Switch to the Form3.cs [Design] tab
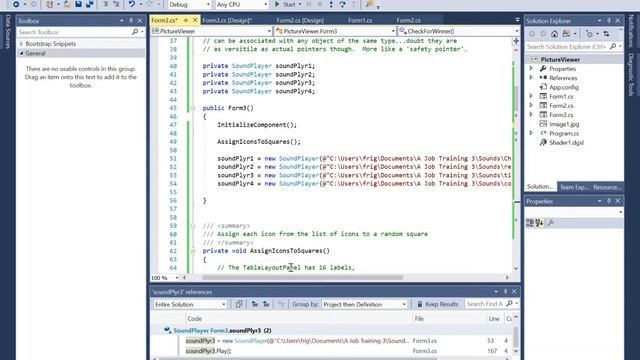The width and height of the screenshot is (640, 360). tap(227, 20)
